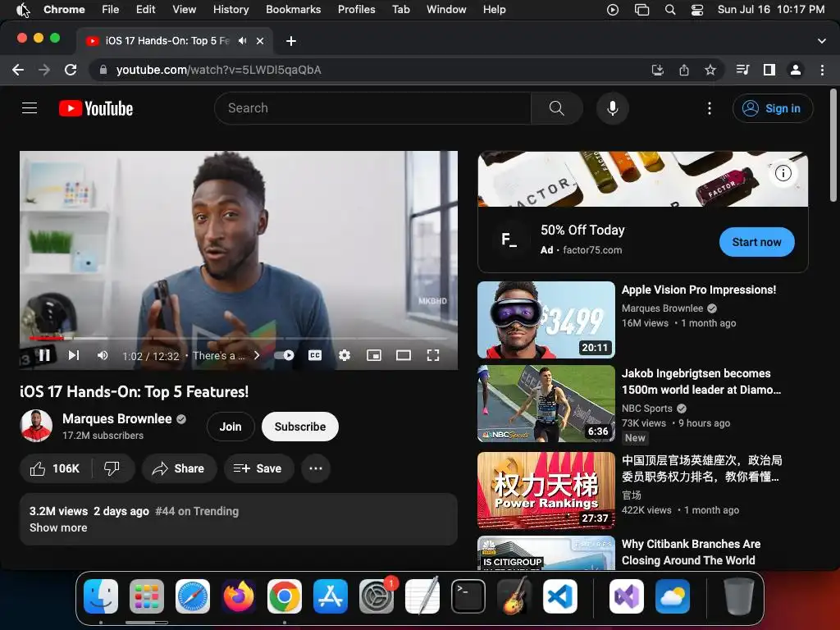Subscribe to Marques Brownlee
This screenshot has width=840, height=630.
300,427
